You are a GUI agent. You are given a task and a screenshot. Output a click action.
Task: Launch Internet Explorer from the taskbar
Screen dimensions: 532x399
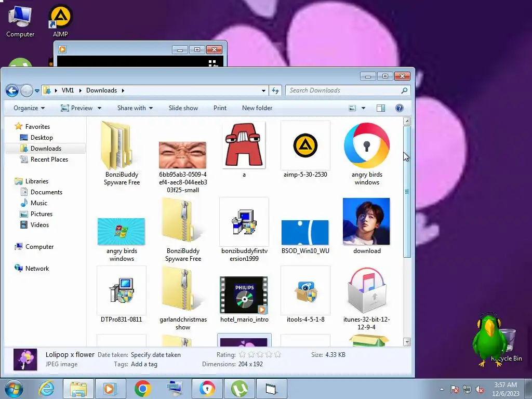[x=46, y=389]
